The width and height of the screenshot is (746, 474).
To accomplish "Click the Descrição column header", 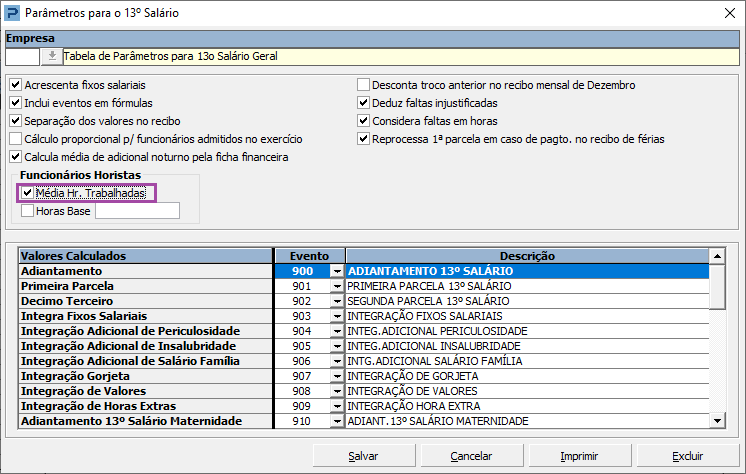I will click(527, 256).
